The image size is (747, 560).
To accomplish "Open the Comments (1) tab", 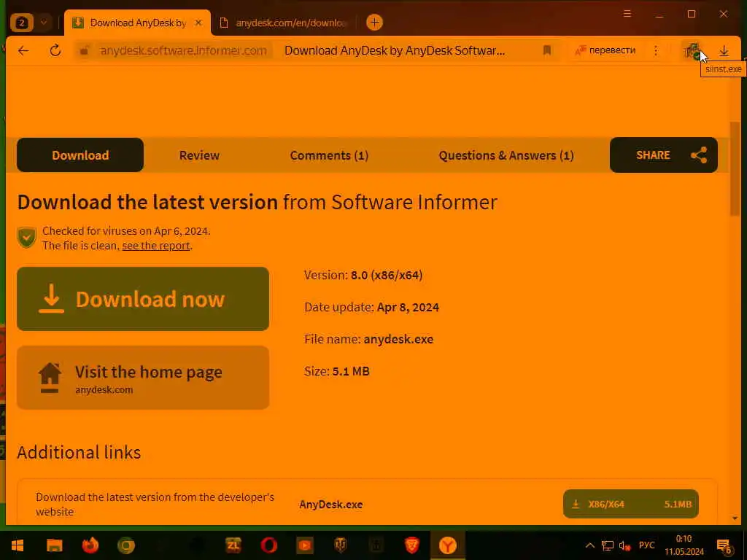I will [x=329, y=155].
